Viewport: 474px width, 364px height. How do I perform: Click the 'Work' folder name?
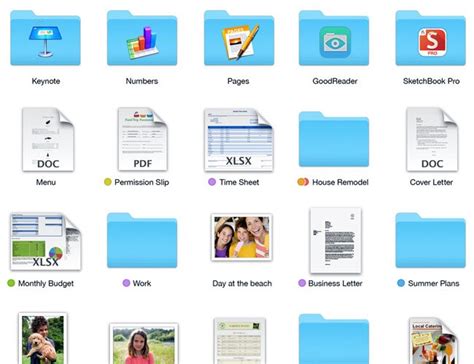(x=142, y=283)
